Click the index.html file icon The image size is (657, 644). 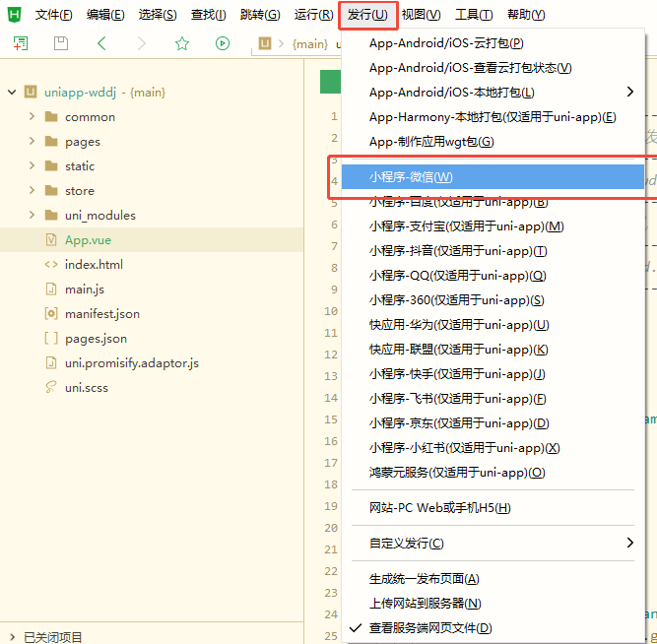51,264
